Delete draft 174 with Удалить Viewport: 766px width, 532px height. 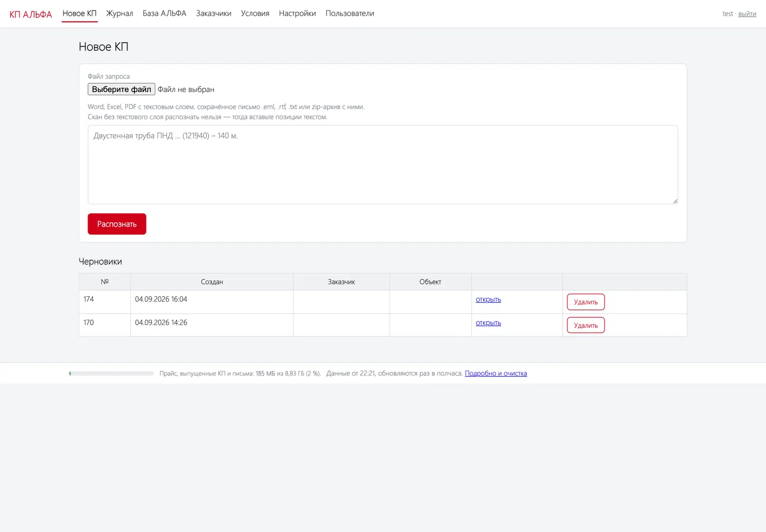click(585, 302)
